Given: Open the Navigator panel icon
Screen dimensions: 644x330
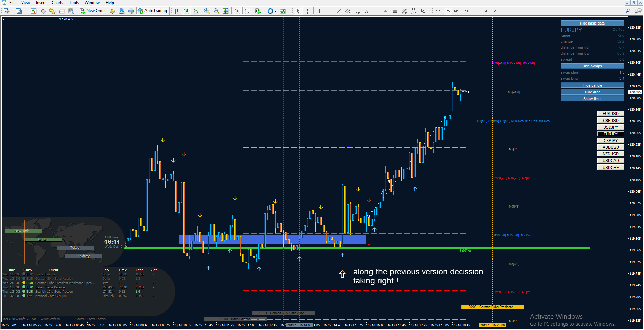Looking at the screenshot, I should click(52, 11).
